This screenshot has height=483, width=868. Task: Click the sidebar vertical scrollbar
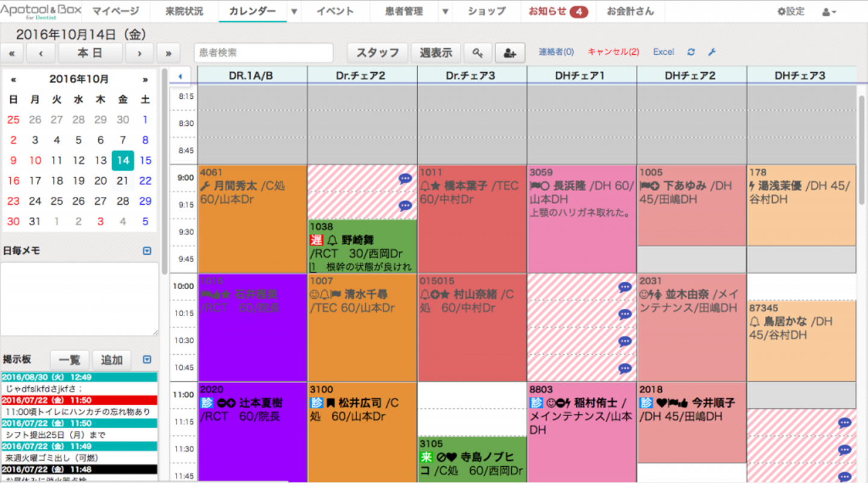[x=165, y=172]
